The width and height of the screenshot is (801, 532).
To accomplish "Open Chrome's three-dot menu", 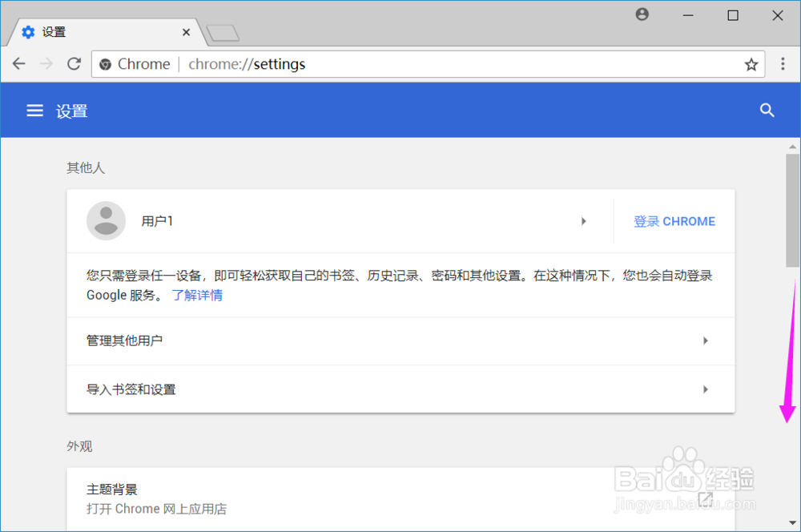I will [783, 64].
